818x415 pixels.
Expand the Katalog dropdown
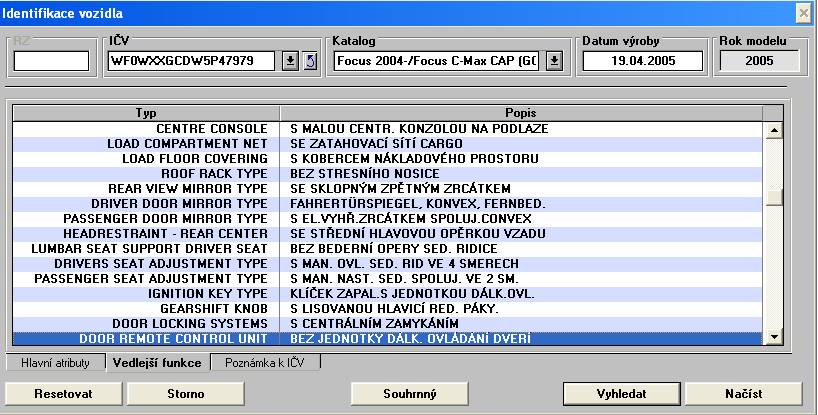(554, 61)
